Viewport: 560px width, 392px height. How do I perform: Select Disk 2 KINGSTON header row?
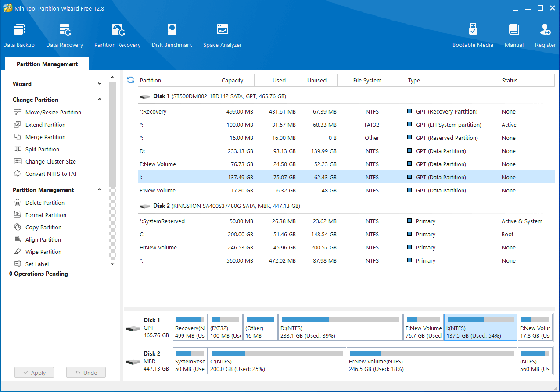point(346,206)
